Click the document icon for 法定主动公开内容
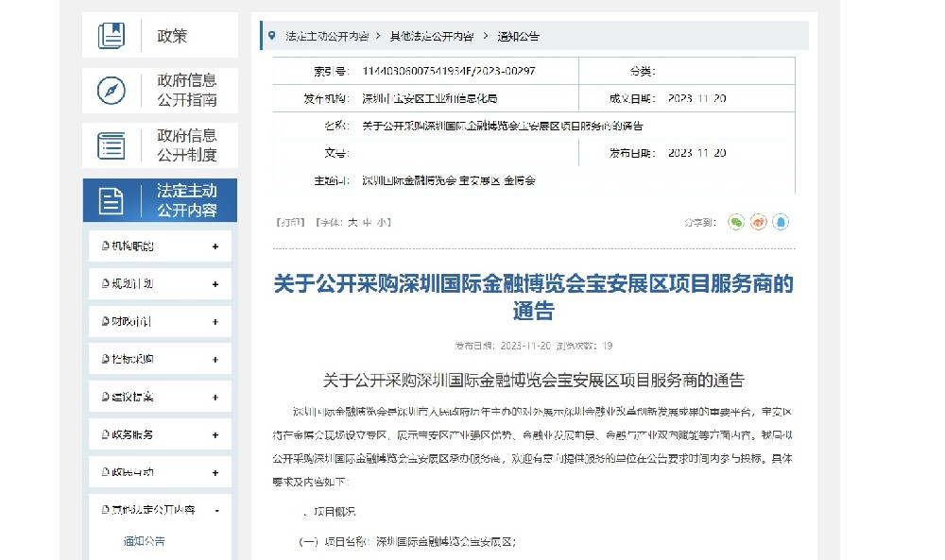945x560 pixels. point(111,200)
